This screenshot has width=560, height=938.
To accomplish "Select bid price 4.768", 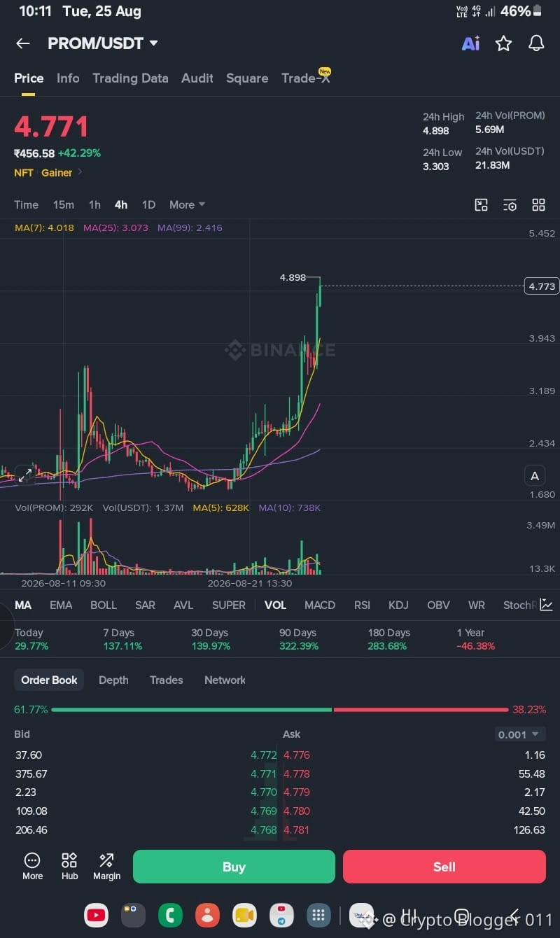I will (x=264, y=830).
